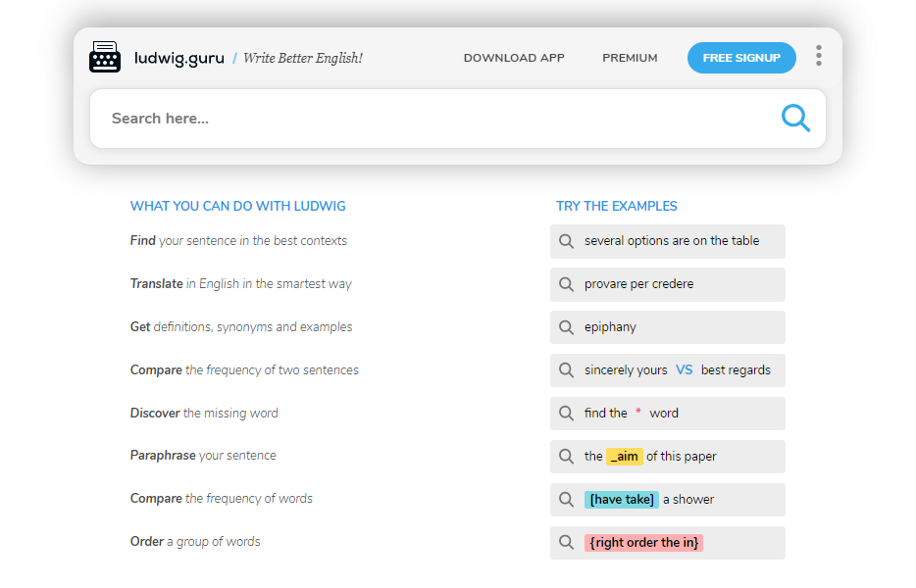Image resolution: width=916 pixels, height=588 pixels.
Task: Open the PREMIUM menu item
Action: click(630, 58)
